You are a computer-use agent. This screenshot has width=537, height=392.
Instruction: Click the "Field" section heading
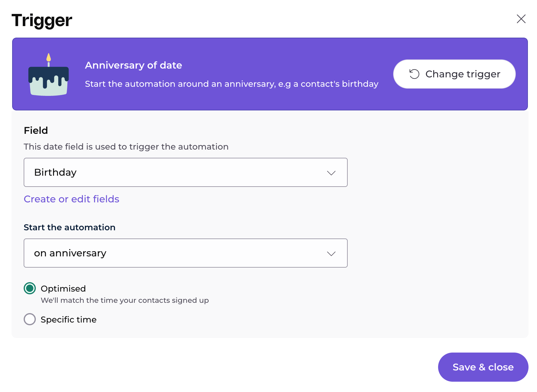point(36,130)
